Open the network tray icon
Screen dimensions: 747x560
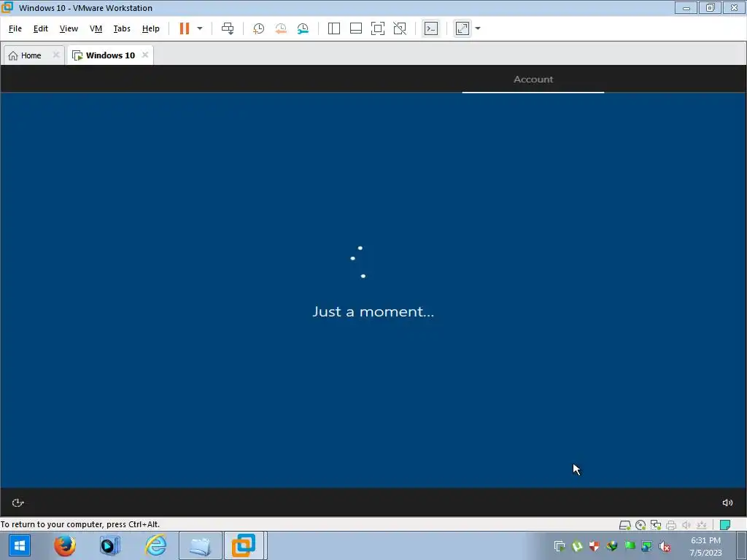click(647, 546)
